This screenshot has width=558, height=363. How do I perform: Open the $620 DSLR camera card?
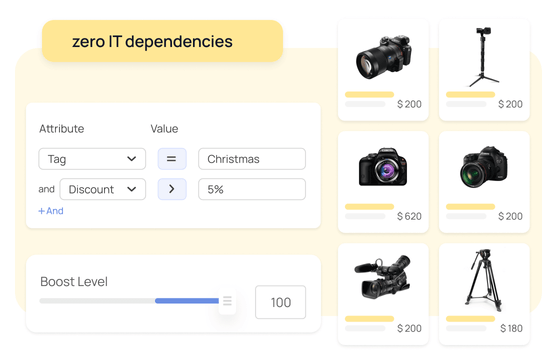[x=383, y=182]
